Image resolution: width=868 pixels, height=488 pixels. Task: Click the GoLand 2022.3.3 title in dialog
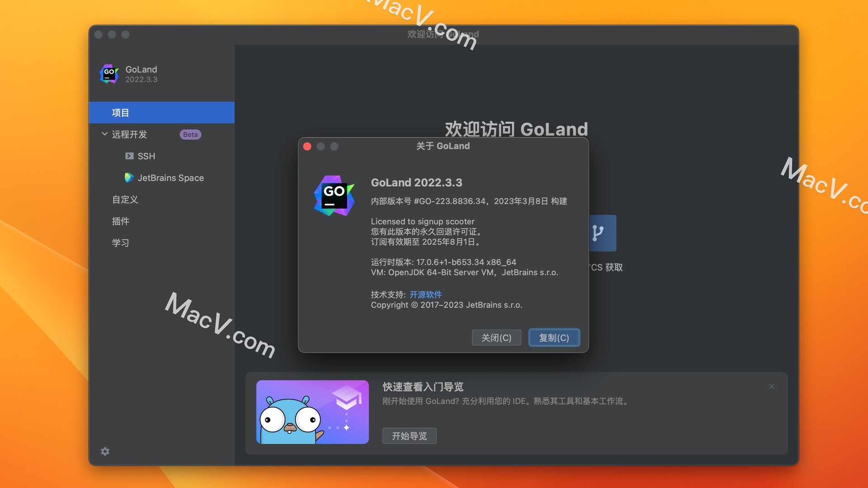pos(416,183)
